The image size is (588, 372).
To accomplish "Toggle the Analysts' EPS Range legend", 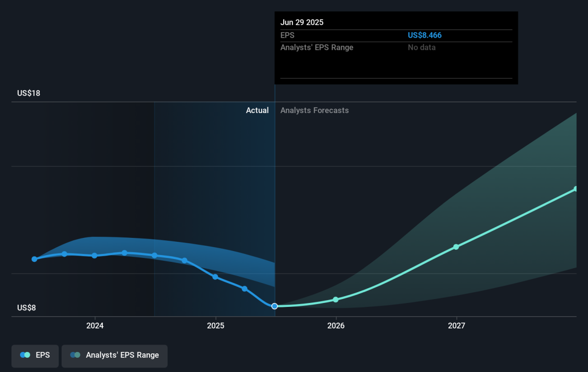I will pos(114,355).
